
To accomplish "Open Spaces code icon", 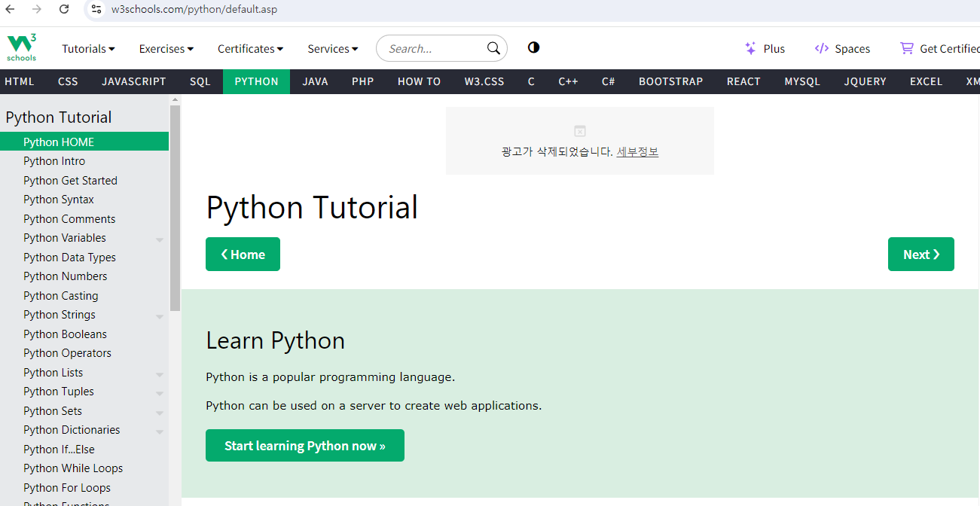I will (822, 48).
